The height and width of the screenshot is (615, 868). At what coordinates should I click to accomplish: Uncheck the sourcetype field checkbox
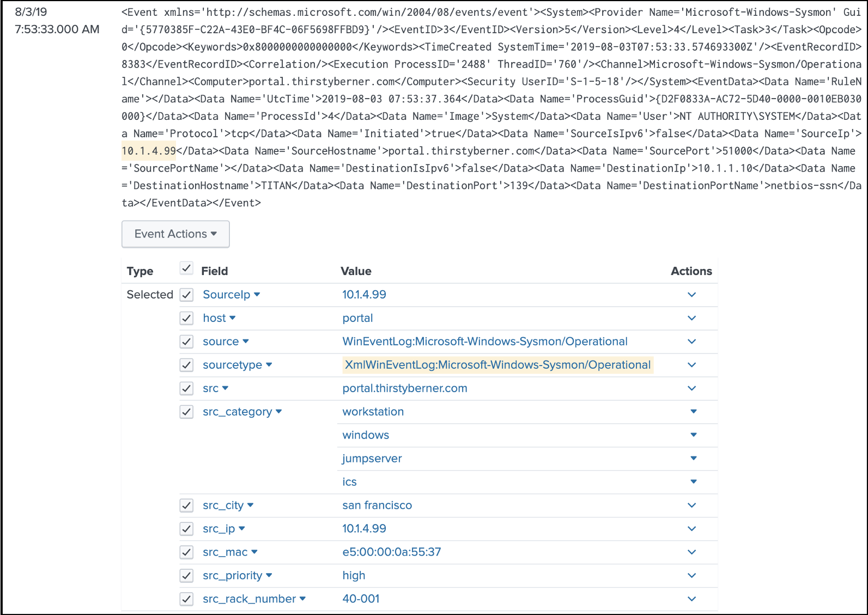pos(186,365)
